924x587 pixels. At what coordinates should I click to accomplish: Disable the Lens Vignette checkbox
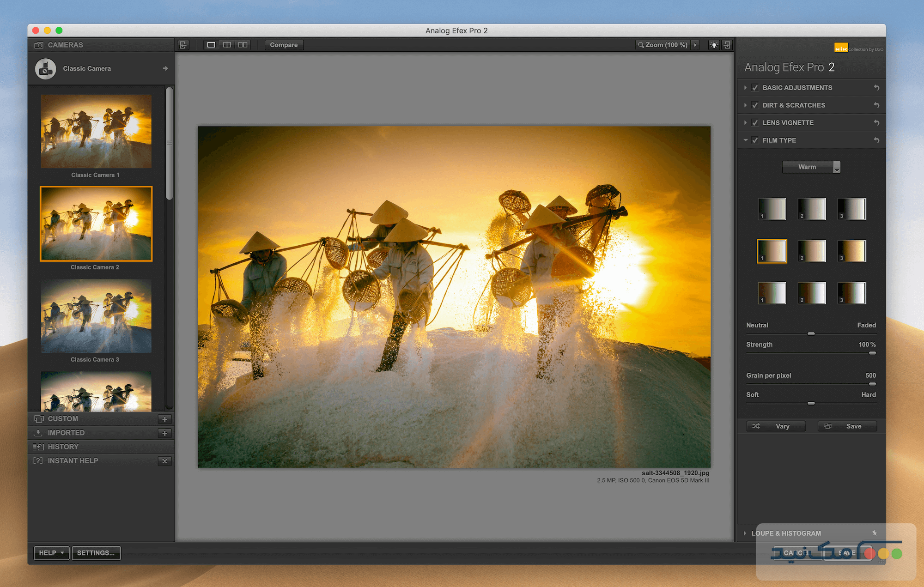(755, 123)
